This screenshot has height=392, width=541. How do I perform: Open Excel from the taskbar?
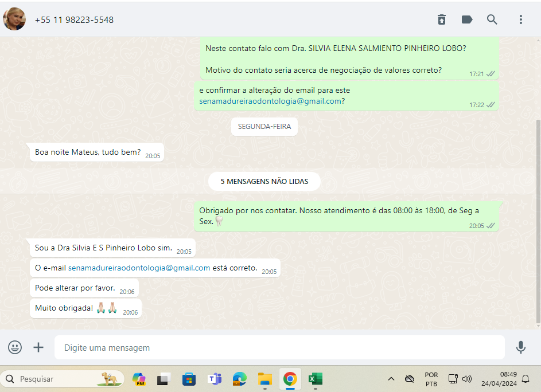pos(316,379)
